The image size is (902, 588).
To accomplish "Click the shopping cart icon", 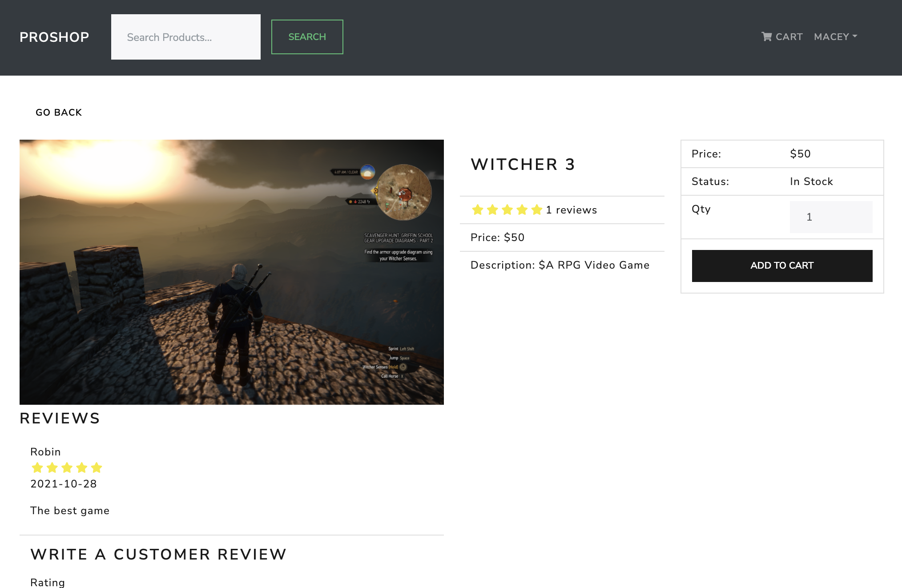I will [766, 37].
